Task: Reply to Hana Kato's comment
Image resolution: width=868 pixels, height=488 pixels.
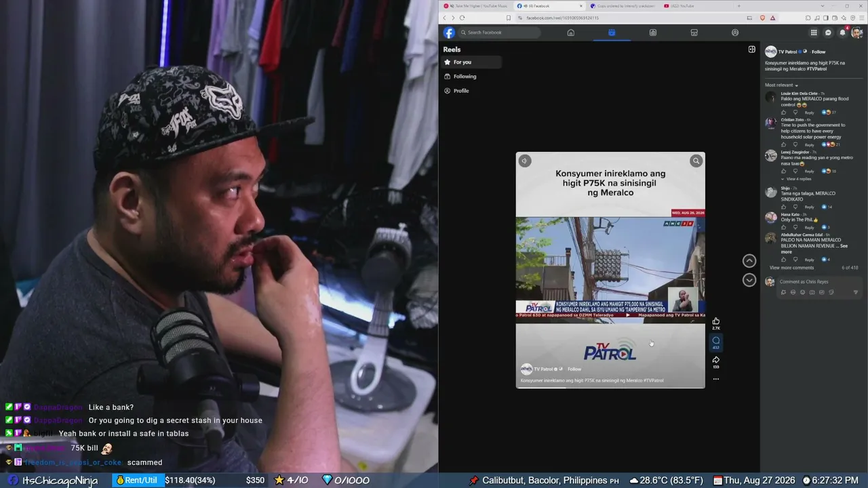Action: (x=809, y=227)
